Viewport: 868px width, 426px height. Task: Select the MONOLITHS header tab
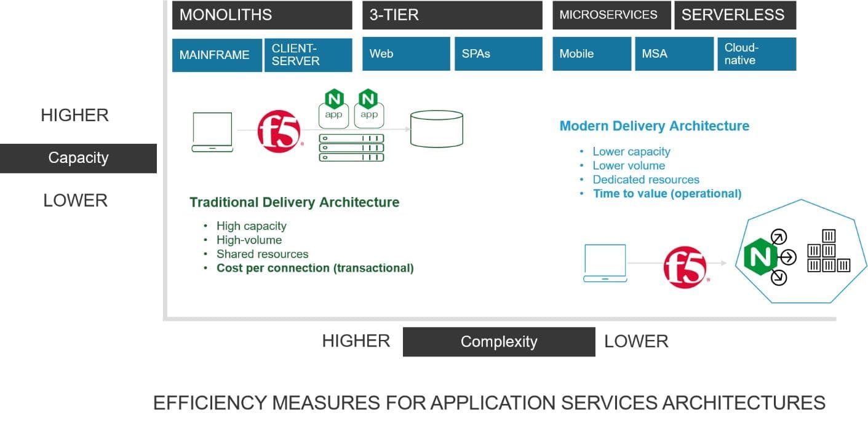point(262,15)
